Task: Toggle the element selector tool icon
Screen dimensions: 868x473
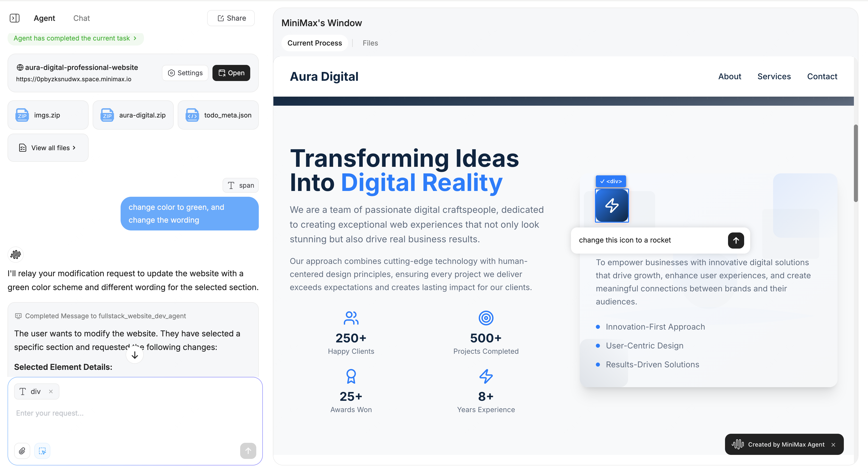Action: coord(42,450)
